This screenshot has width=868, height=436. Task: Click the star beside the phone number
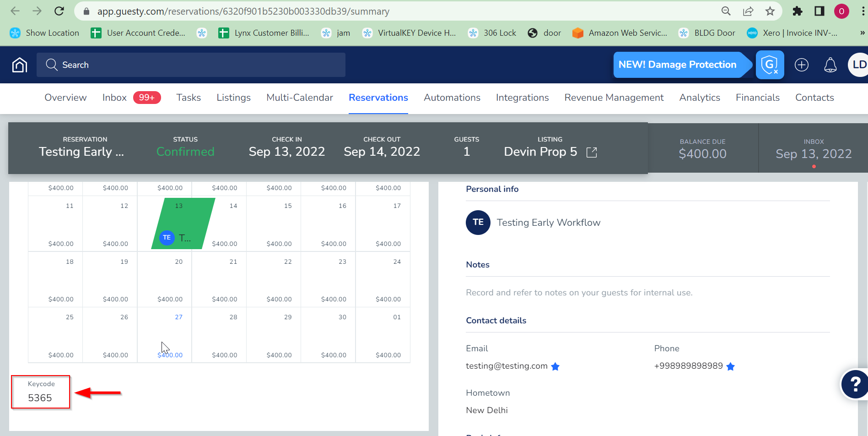pos(731,366)
